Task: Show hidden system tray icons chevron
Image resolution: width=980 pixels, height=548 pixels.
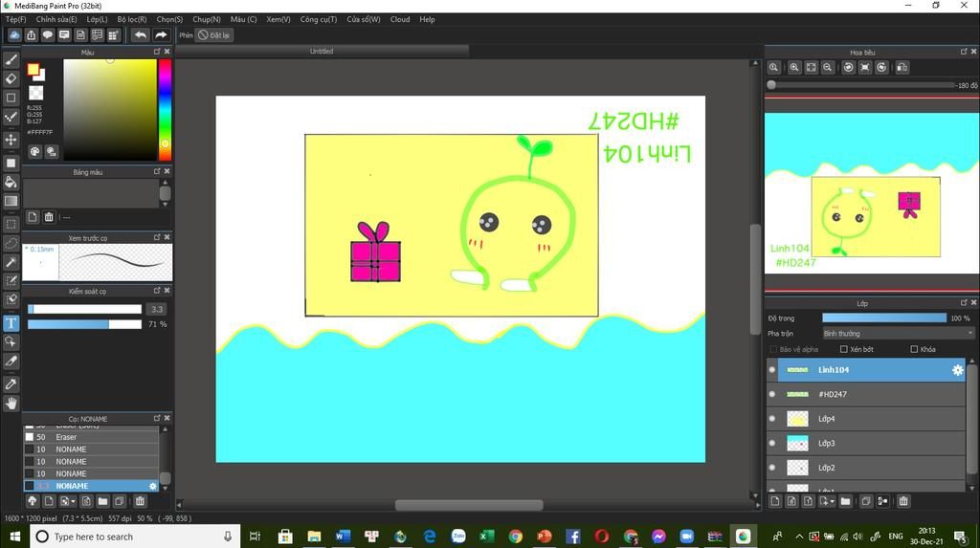Action: coord(799,537)
